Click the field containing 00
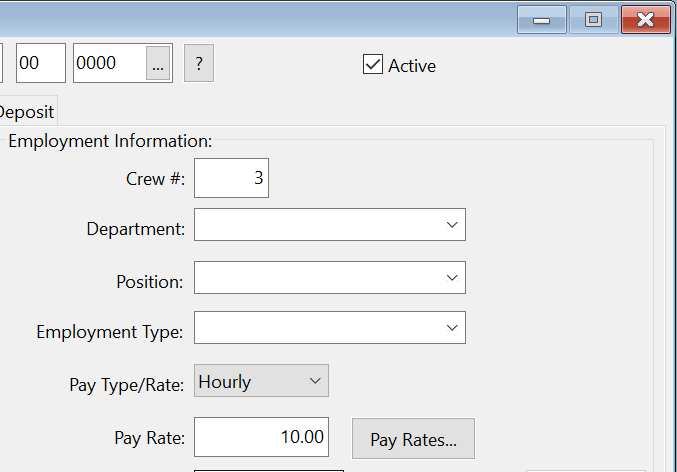The width and height of the screenshot is (677, 472). pos(41,63)
